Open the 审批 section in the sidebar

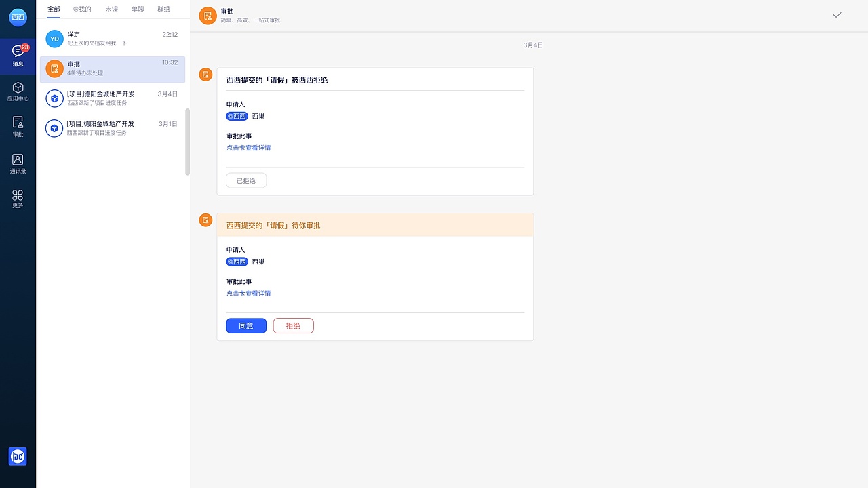17,127
